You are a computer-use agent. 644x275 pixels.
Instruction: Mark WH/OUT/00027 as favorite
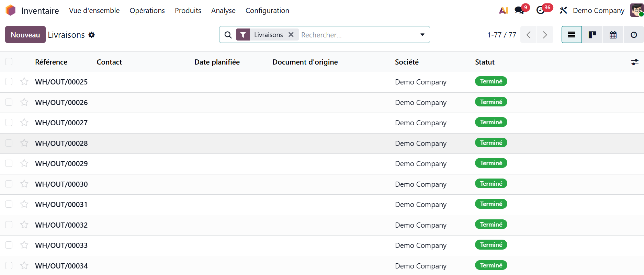pyautogui.click(x=24, y=123)
